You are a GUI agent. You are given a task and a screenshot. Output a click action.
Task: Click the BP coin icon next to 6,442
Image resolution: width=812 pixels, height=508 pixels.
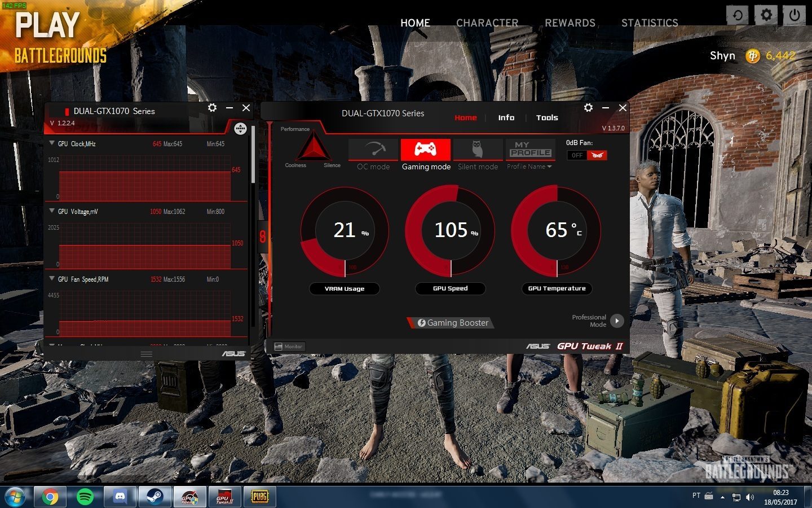pyautogui.click(x=753, y=55)
